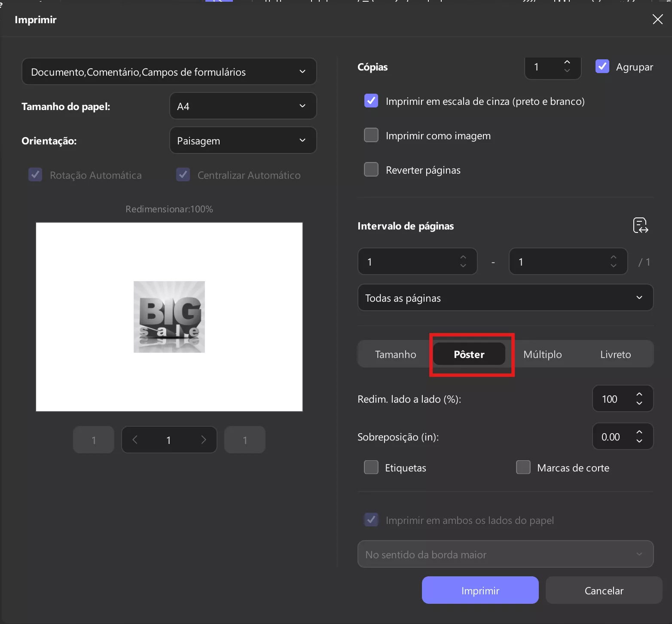The height and width of the screenshot is (624, 672).
Task: Toggle Marcas de corte checkbox
Action: click(523, 467)
